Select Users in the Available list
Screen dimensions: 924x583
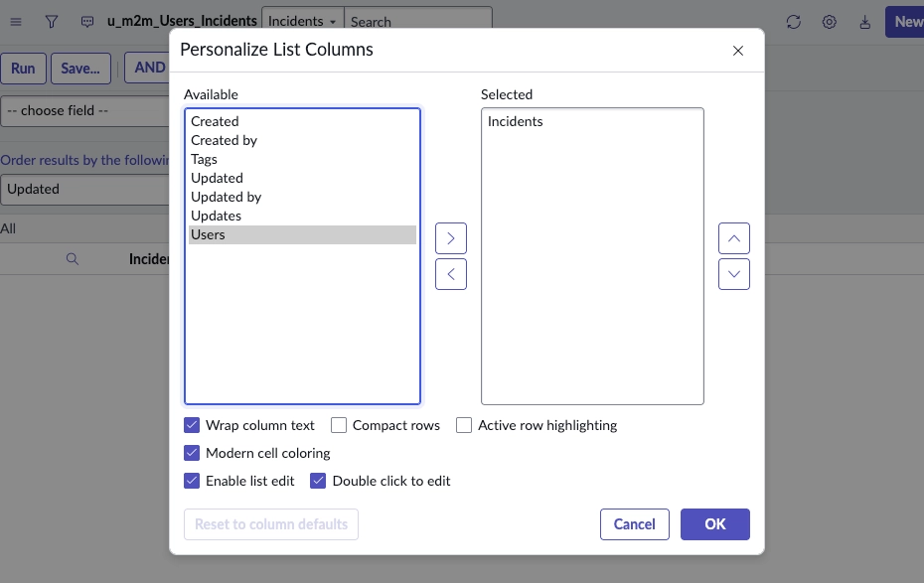pos(302,234)
